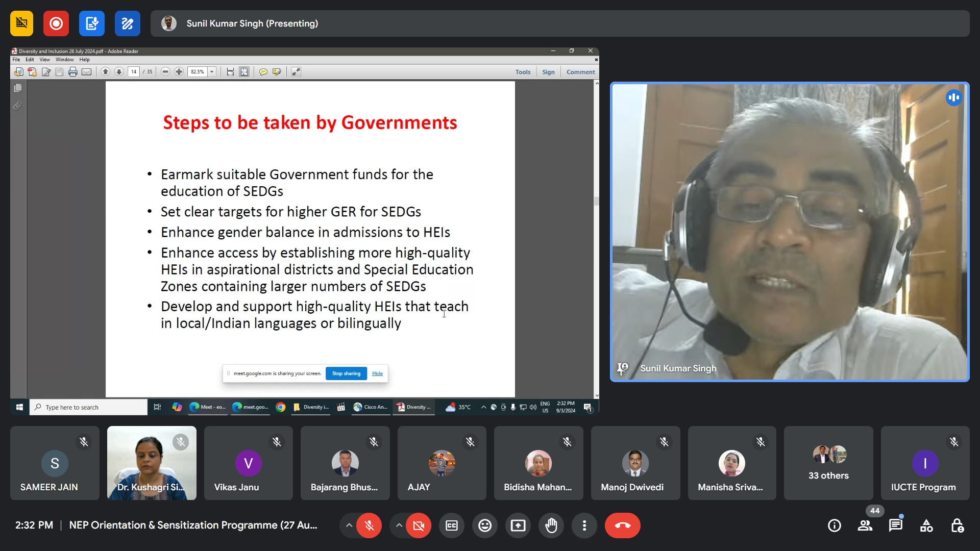
Task: Open the activities shapes icon
Action: [926, 525]
